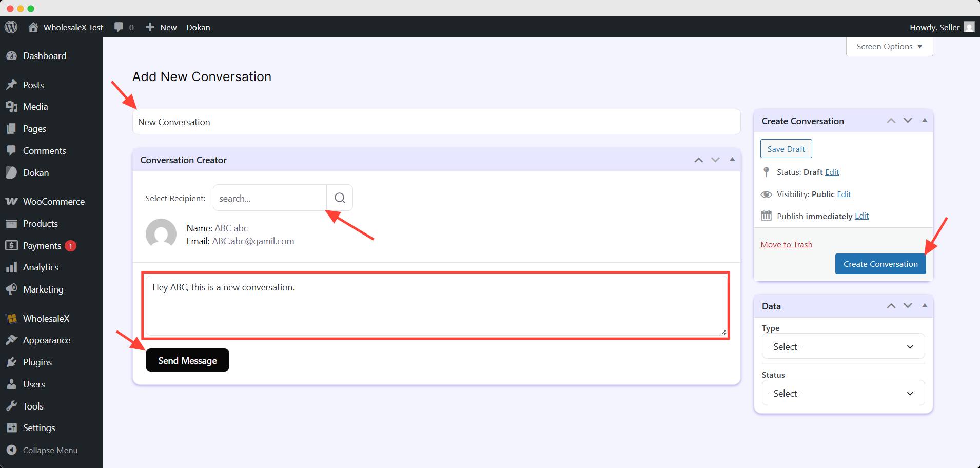Click the Users person icon

[x=11, y=384]
